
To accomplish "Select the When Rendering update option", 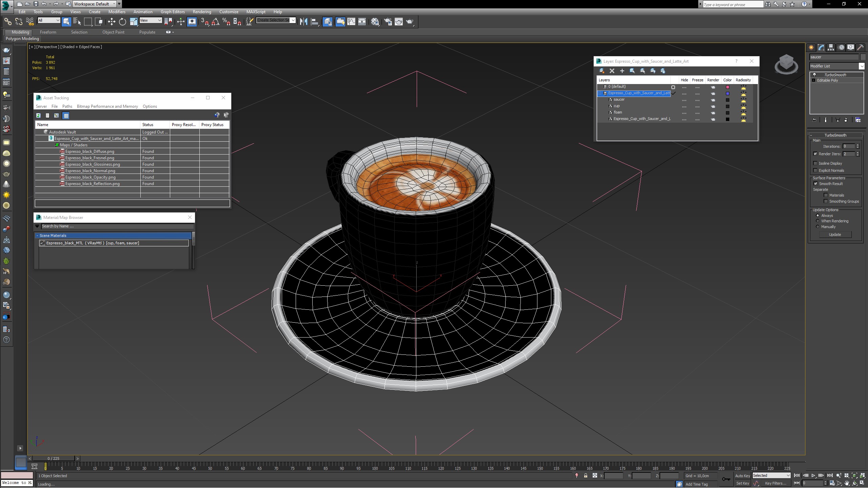I will tap(817, 221).
